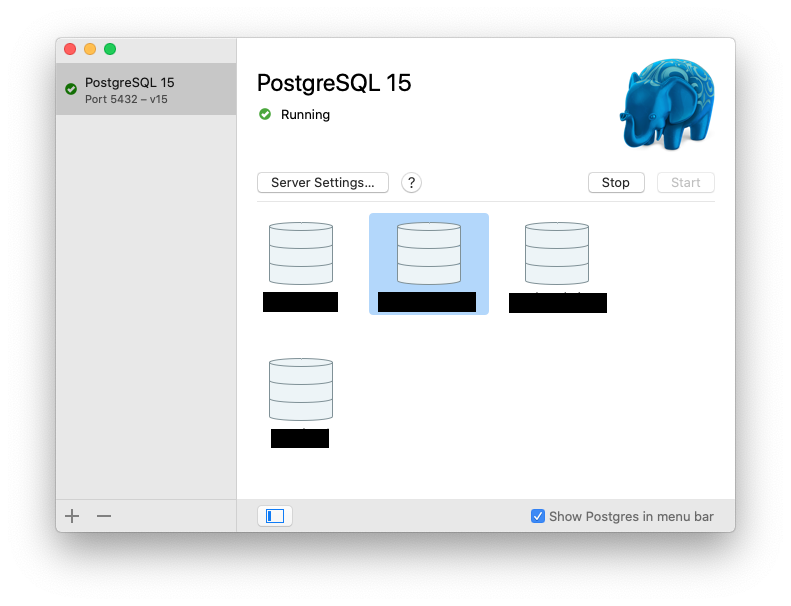Click 'Port 5432 – v15' sidebar text

126,99
